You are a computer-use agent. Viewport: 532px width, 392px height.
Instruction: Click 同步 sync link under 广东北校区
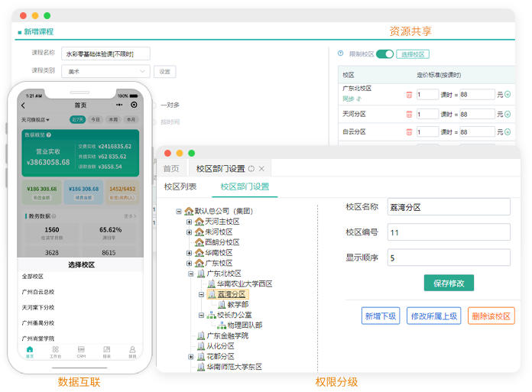[x=352, y=99]
